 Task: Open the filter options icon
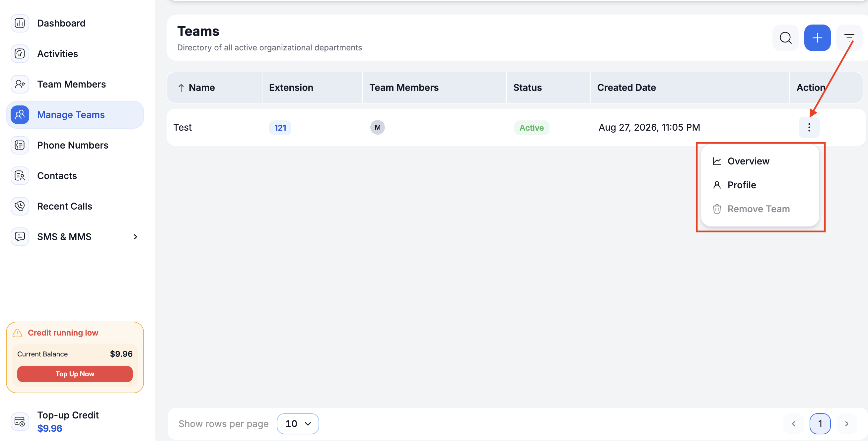(x=849, y=38)
